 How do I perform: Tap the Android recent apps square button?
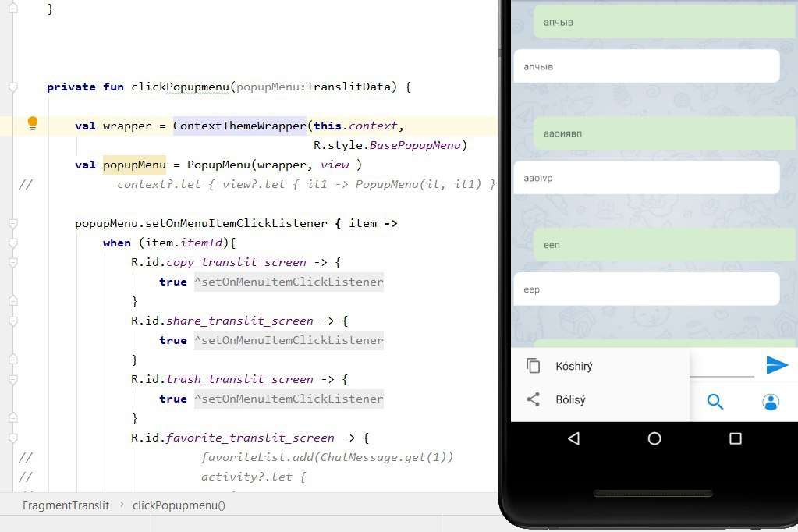point(736,438)
